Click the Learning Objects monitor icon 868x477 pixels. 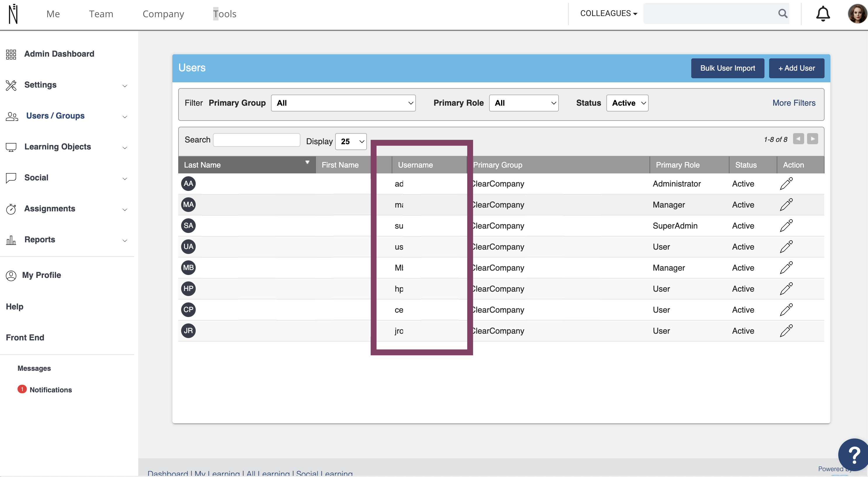(x=11, y=147)
